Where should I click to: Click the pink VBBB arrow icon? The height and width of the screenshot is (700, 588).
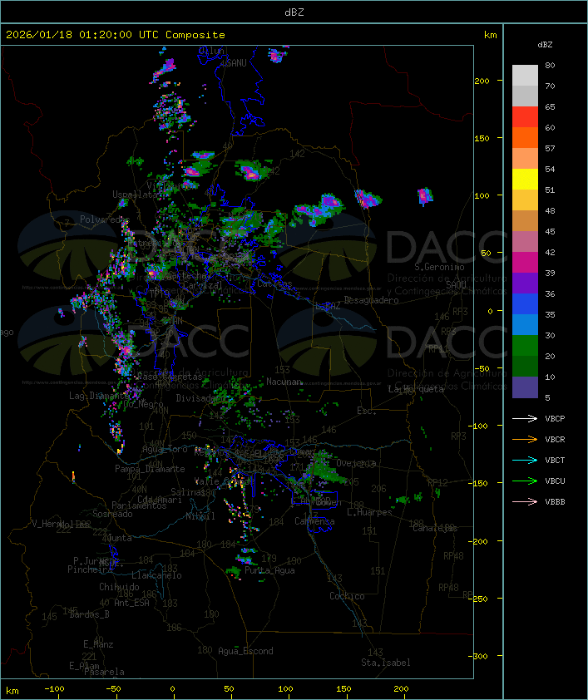coord(526,501)
